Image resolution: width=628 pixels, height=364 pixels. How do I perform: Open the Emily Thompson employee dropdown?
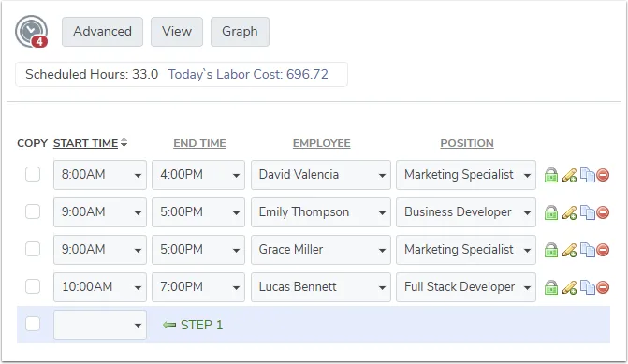(321, 212)
